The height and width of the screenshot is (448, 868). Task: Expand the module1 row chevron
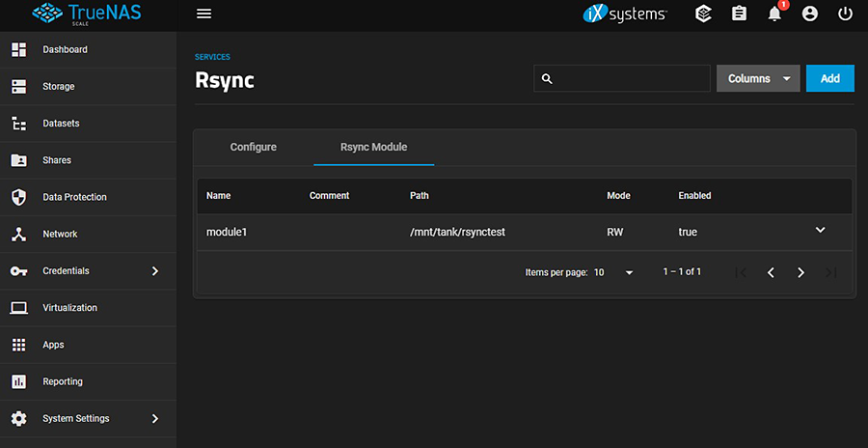pyautogui.click(x=821, y=230)
